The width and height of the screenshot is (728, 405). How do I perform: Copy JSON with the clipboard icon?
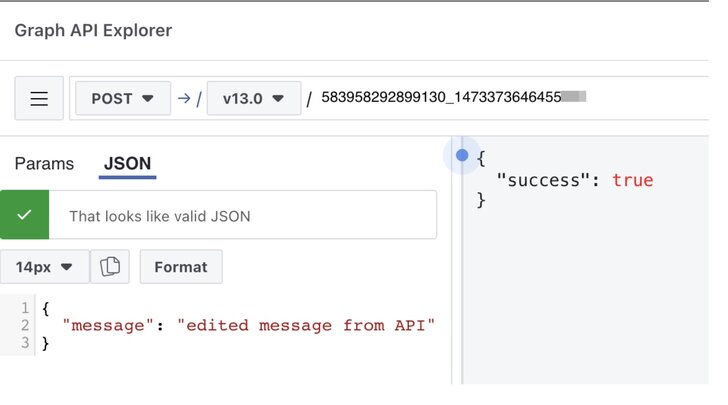pyautogui.click(x=110, y=267)
